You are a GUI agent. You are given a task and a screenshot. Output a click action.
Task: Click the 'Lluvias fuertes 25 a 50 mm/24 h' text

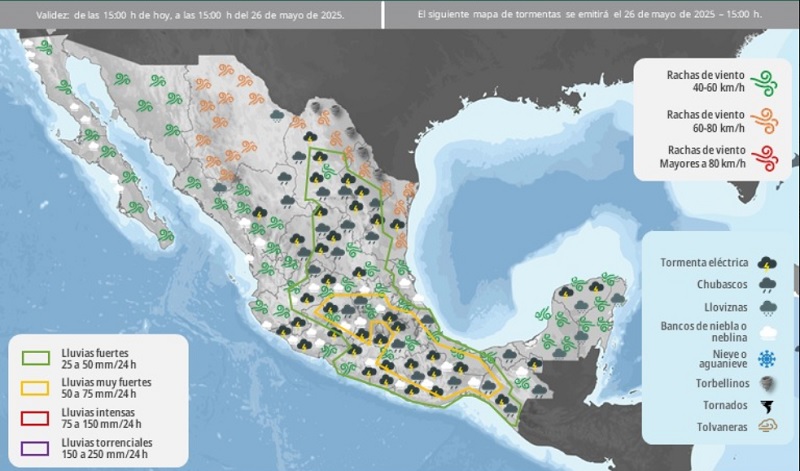pyautogui.click(x=99, y=359)
